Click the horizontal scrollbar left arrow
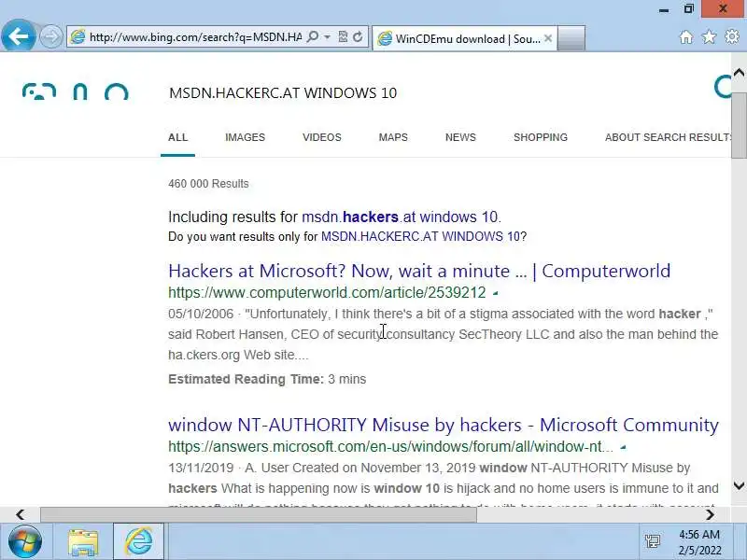Viewport: 747px width, 560px height. 20,515
